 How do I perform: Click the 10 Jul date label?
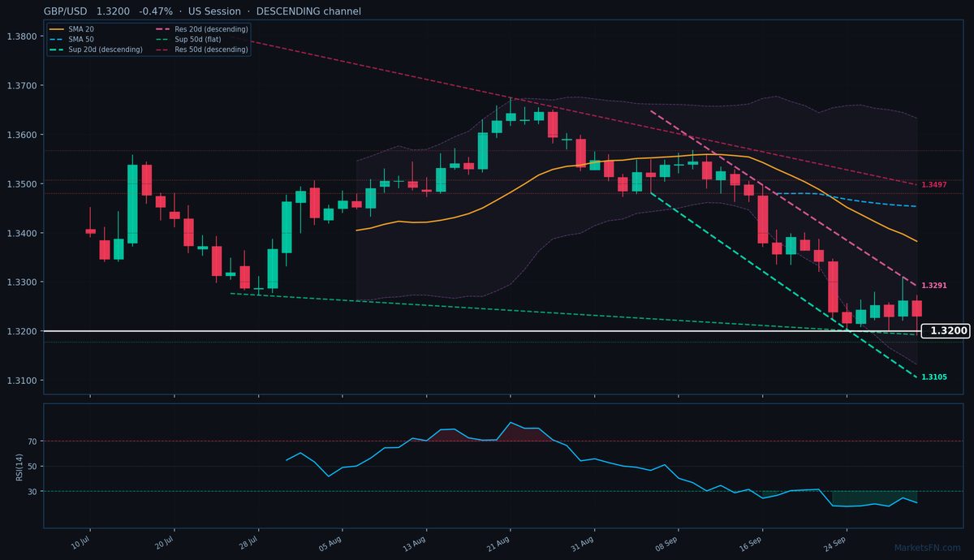pos(80,542)
